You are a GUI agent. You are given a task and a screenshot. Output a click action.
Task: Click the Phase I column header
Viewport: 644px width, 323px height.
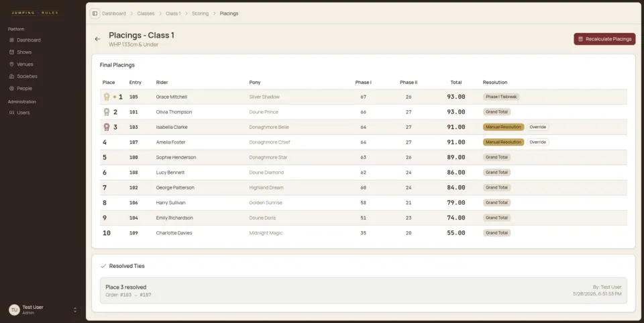pos(363,82)
